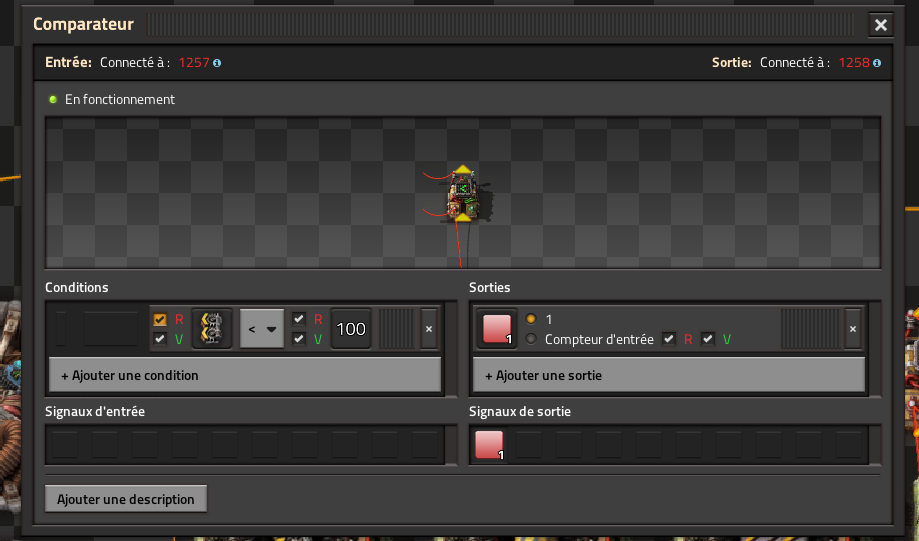Edit the constant value 100 field
919x541 pixels.
tap(351, 328)
